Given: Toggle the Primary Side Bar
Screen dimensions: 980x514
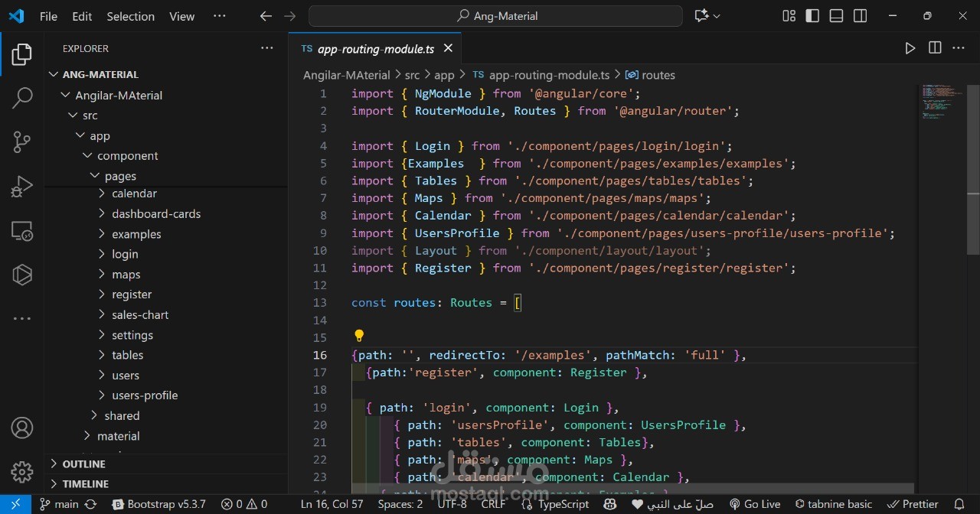Looking at the screenshot, I should coord(812,16).
